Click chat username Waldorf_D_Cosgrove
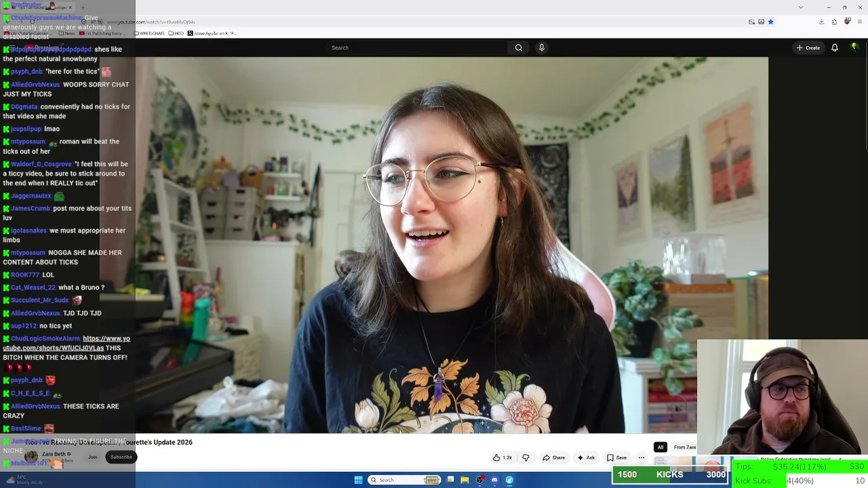Viewport: 868px width, 488px height. (x=41, y=164)
